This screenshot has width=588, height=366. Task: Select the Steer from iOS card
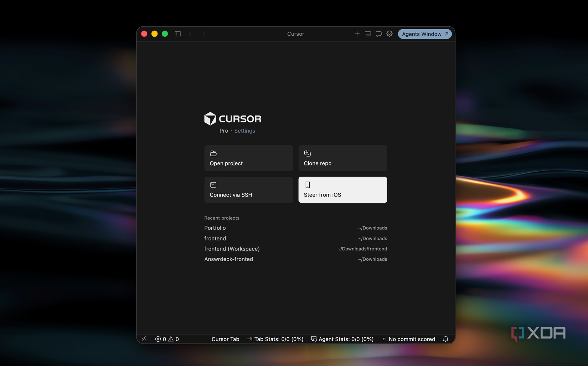343,190
